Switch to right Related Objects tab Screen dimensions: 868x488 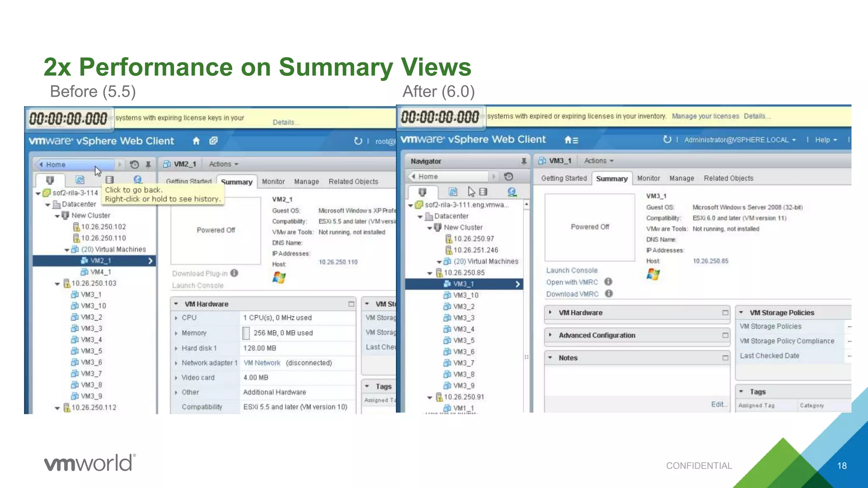[729, 178]
